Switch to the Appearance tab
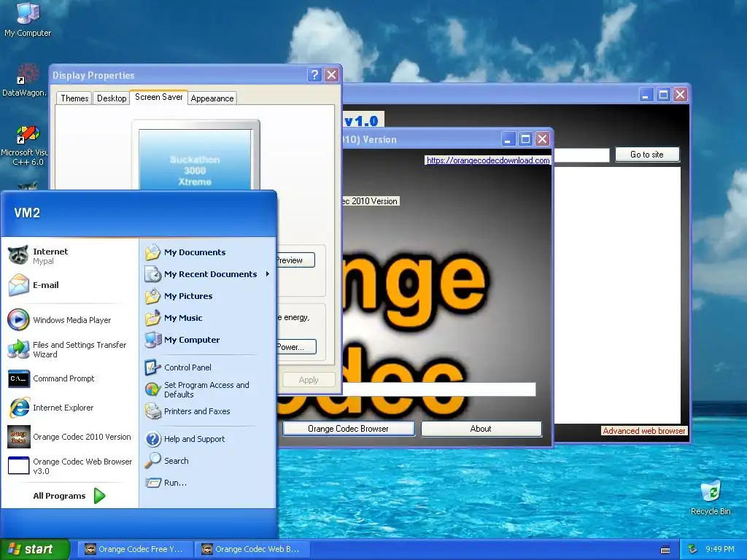 212,98
